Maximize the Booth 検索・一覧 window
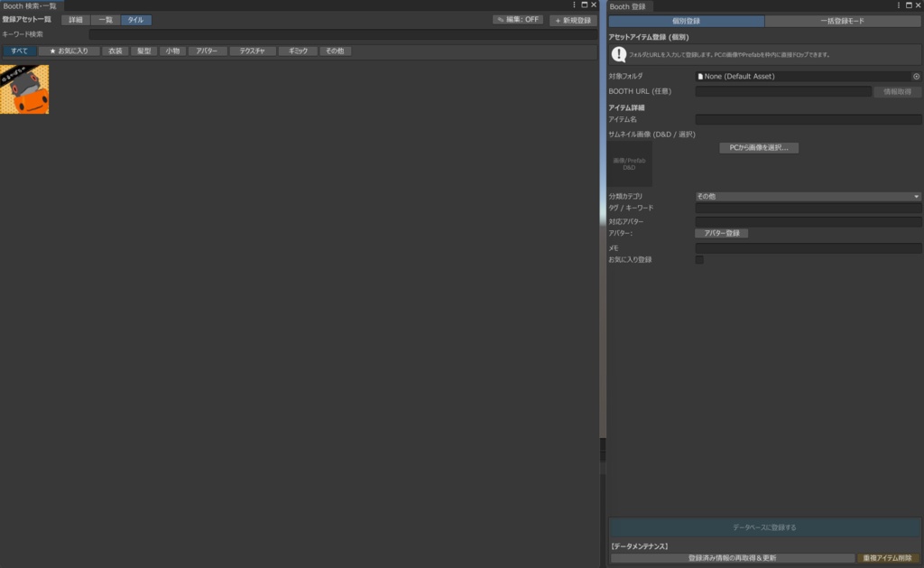This screenshot has height=568, width=924. point(584,5)
